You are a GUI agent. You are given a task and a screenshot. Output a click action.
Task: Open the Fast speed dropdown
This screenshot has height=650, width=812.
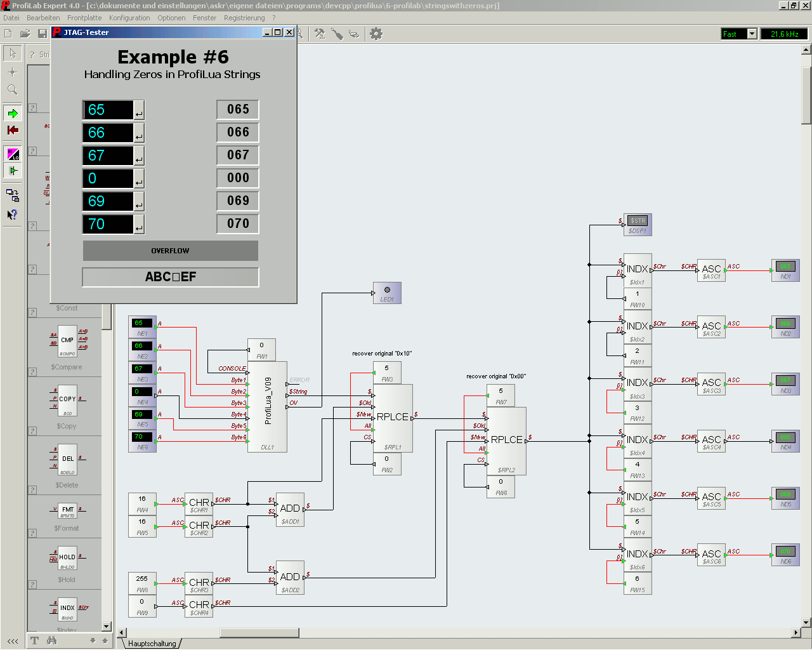[752, 34]
